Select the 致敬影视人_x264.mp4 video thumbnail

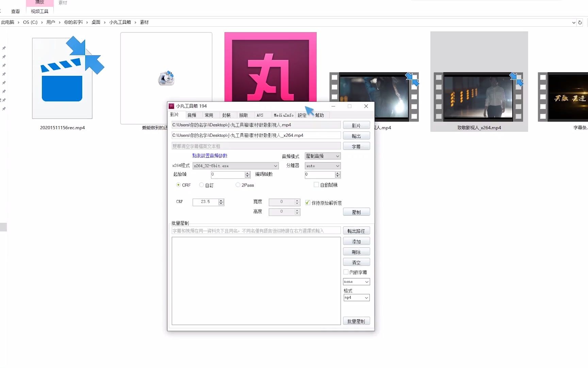tap(478, 97)
